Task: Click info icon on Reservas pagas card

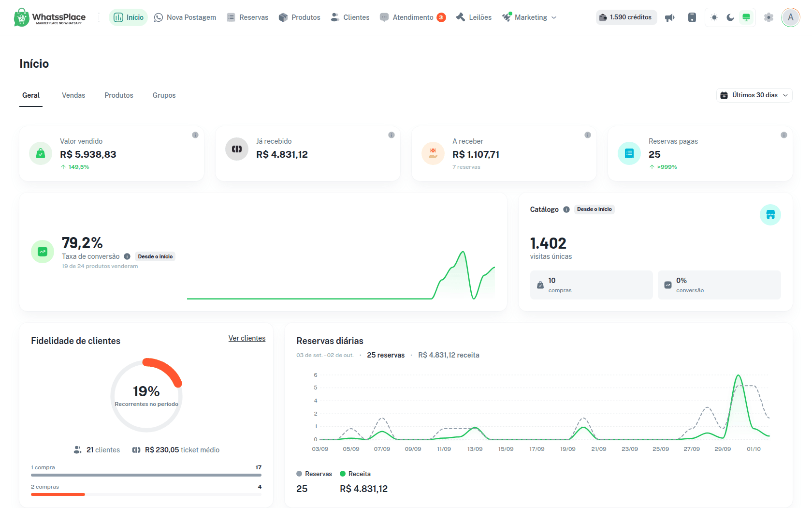Action: 784,135
